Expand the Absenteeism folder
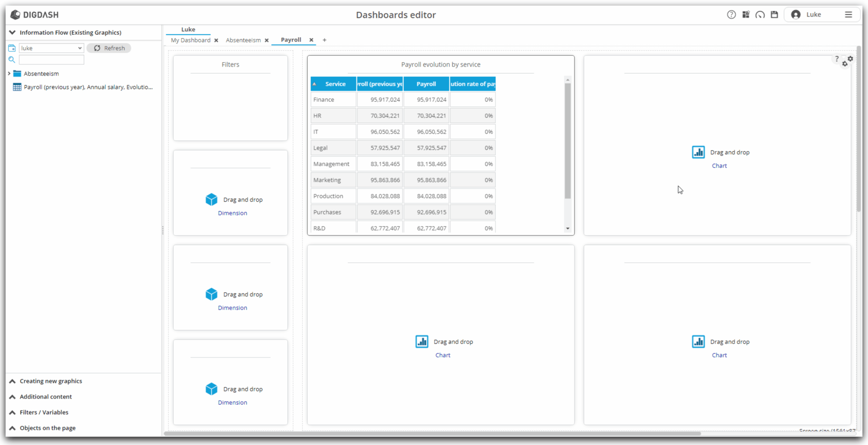 9,74
